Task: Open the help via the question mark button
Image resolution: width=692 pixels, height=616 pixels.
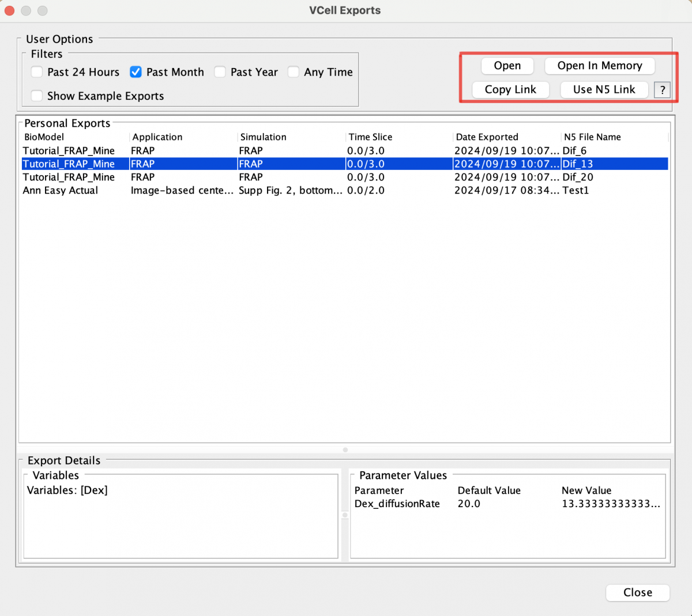Action: click(662, 90)
